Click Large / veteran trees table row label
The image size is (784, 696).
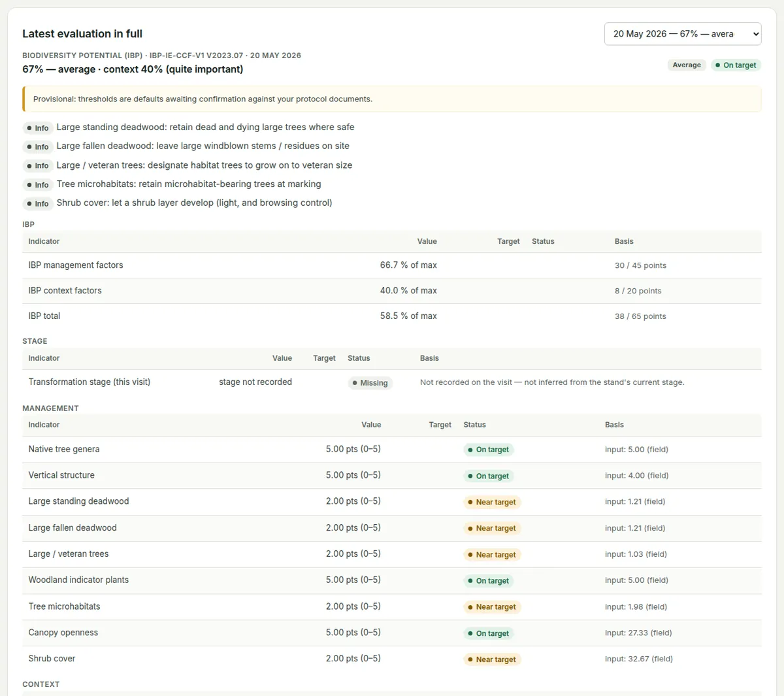69,554
